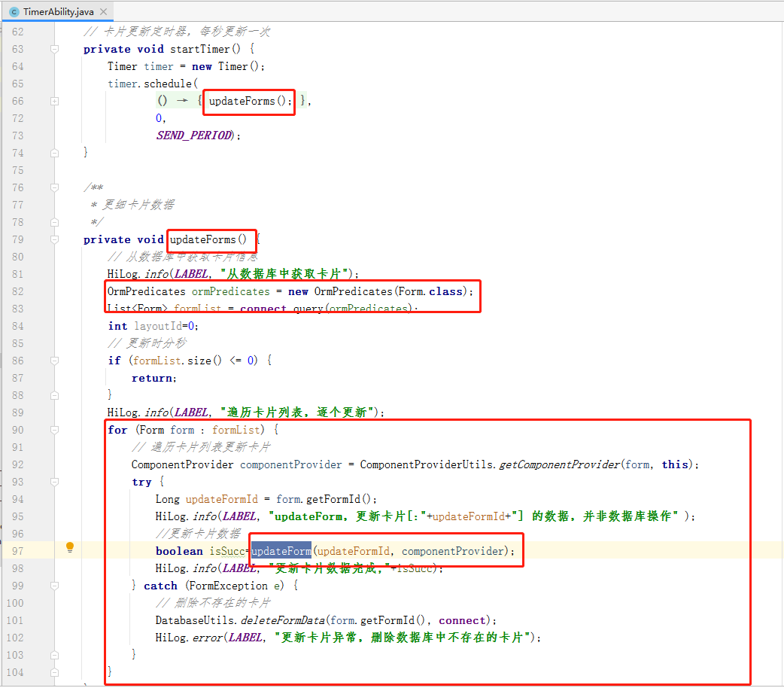Click the SEND_PERIOD constant

coord(194,135)
